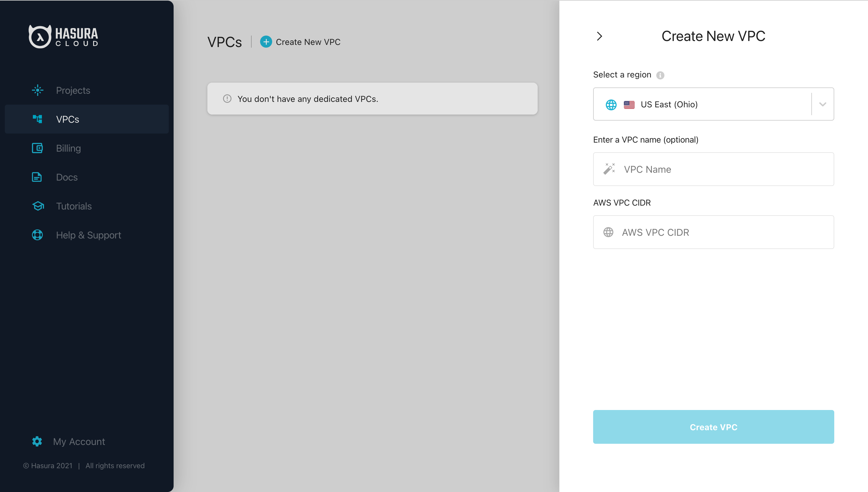
Task: Click the VPCs network icon in sidebar
Action: 37,119
